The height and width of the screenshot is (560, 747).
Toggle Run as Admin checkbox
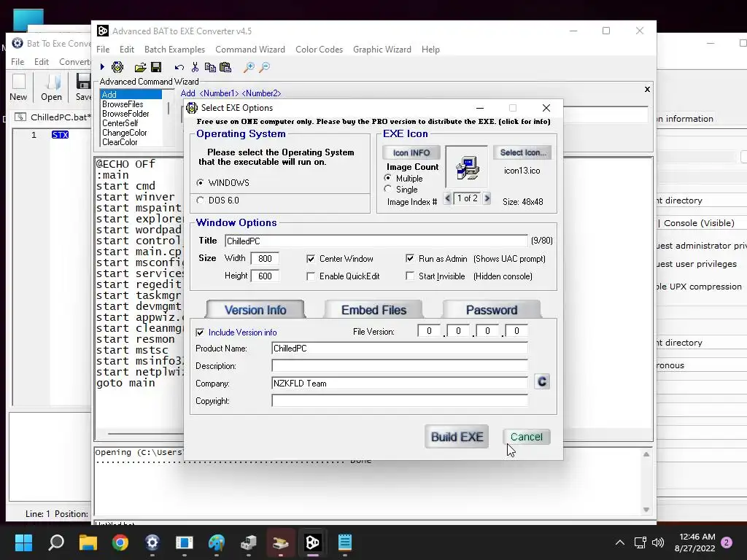click(410, 259)
